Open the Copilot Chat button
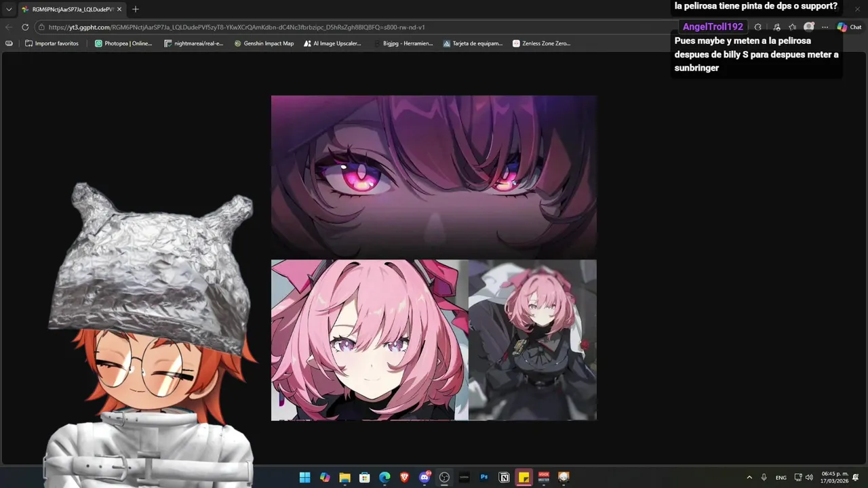This screenshot has width=868, height=488. click(849, 27)
